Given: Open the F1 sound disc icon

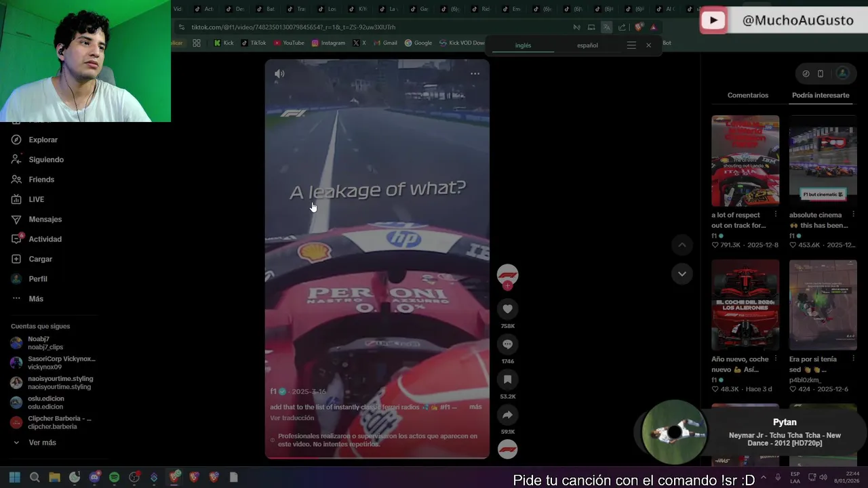Looking at the screenshot, I should 507,449.
